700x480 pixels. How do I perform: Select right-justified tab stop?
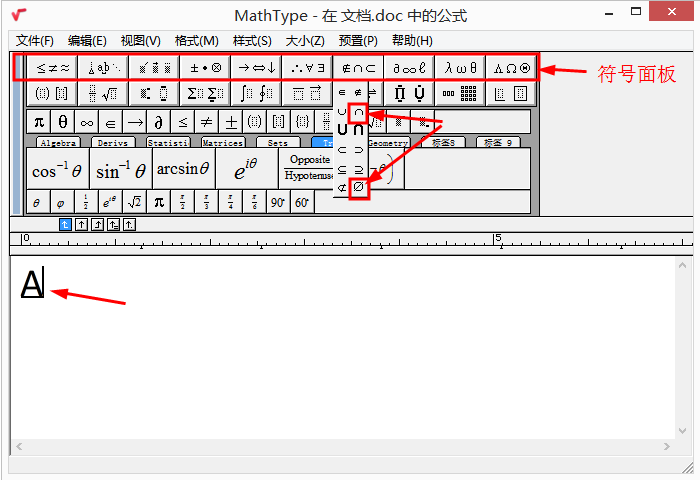click(97, 224)
